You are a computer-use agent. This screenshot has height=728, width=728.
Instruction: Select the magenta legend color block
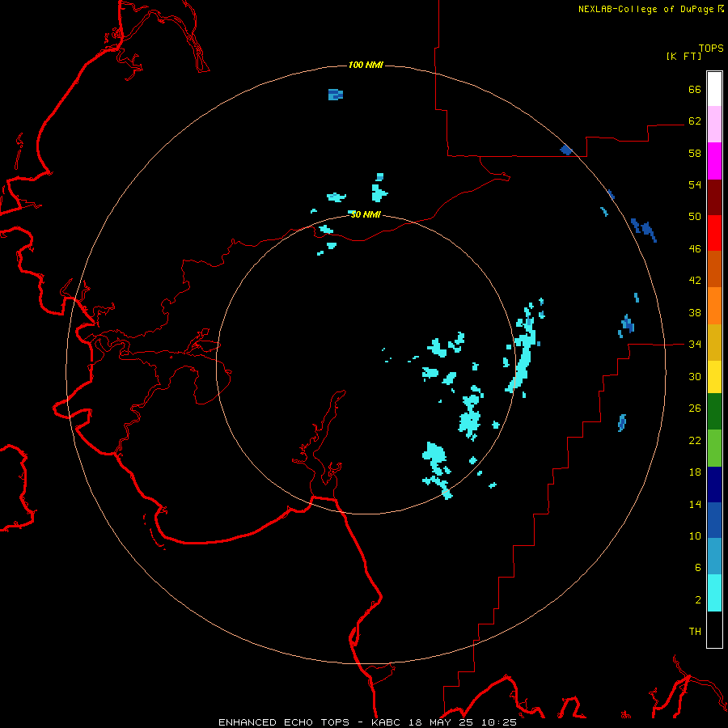coord(714,161)
